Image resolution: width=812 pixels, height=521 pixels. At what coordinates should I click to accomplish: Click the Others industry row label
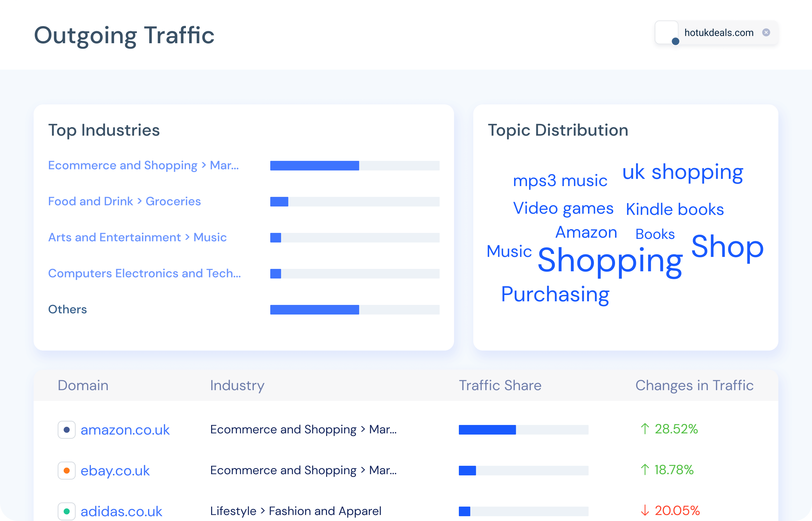click(67, 309)
